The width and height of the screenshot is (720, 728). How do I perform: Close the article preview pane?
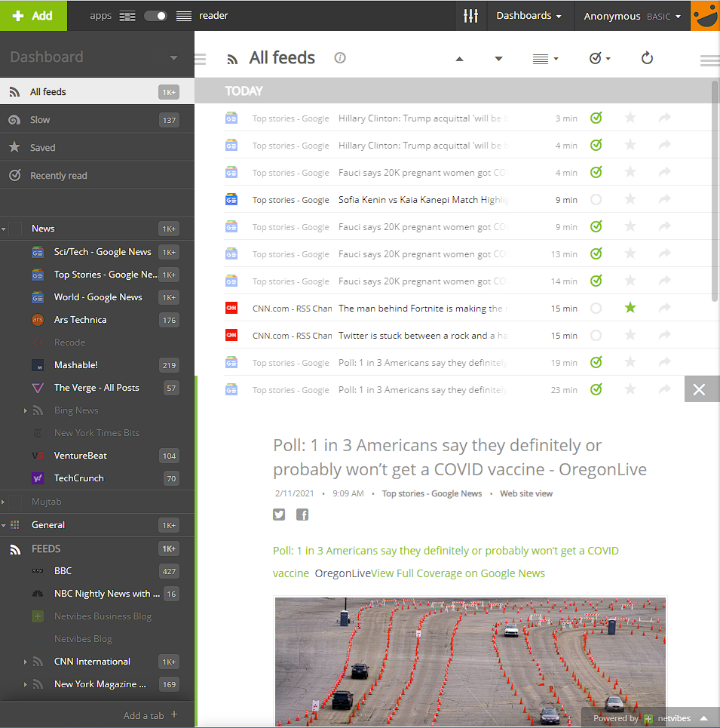699,389
